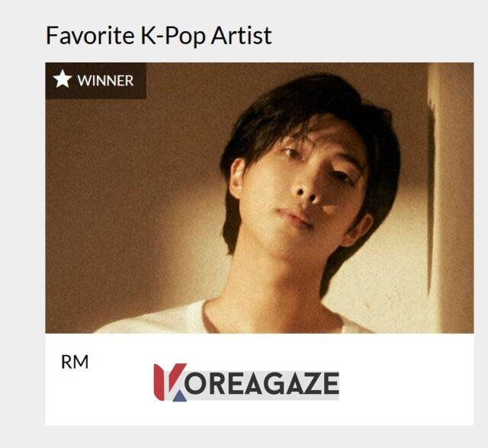The width and height of the screenshot is (488, 448).
Task: Click the dark brown WINNER badge background
Action: tap(96, 81)
